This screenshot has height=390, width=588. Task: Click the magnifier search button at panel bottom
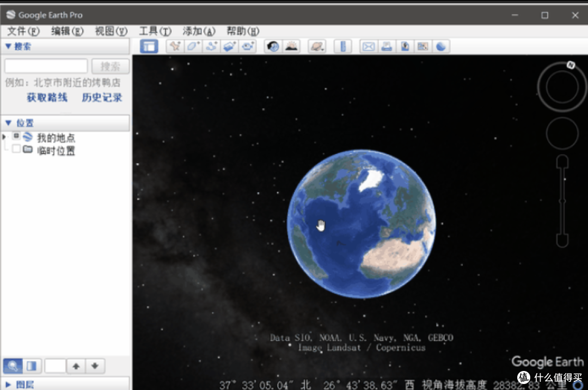click(x=13, y=366)
